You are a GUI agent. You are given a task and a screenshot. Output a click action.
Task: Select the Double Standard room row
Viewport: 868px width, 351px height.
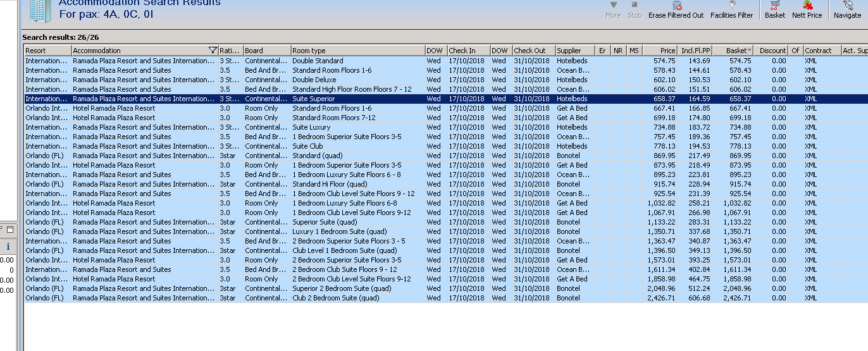(x=446, y=61)
